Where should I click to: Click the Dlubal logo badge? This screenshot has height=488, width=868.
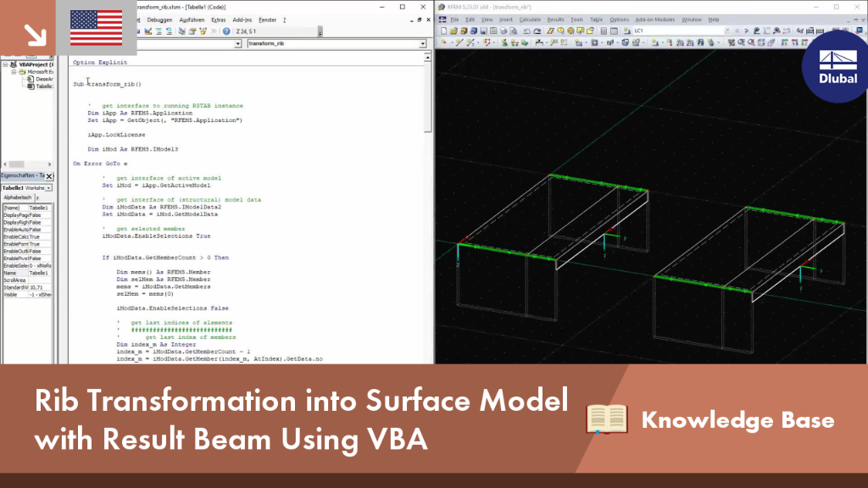(837, 68)
